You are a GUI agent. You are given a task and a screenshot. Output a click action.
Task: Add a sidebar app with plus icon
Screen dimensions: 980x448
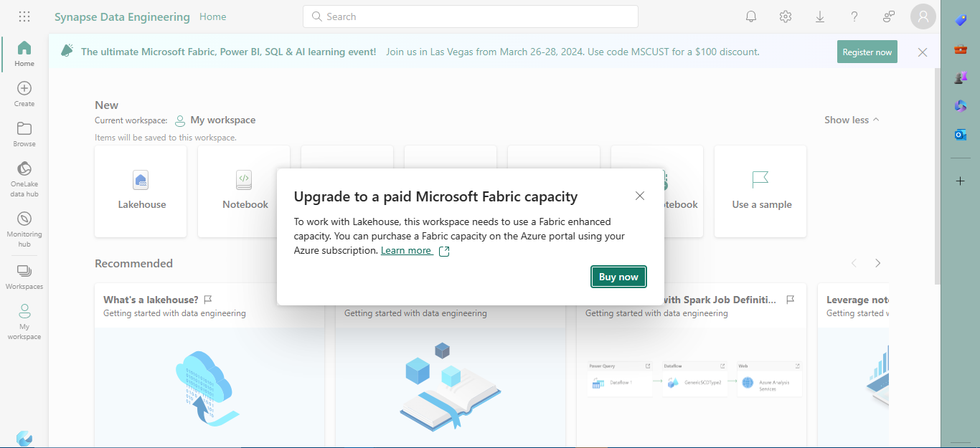(961, 181)
